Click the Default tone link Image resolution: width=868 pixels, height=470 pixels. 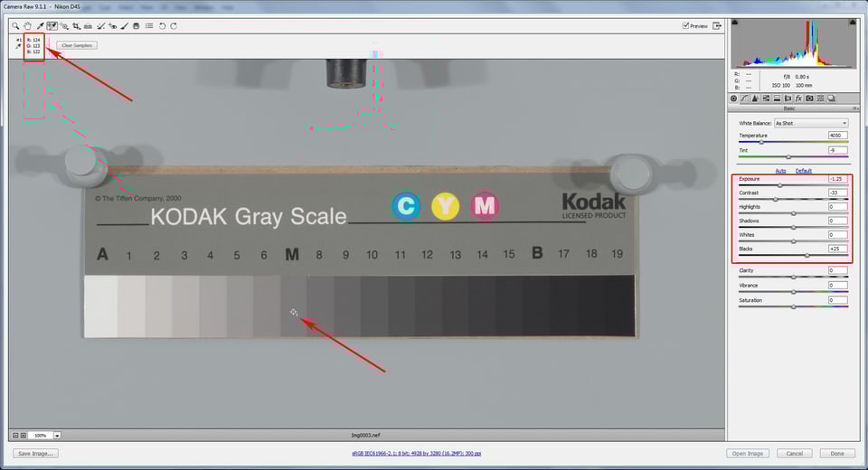click(803, 171)
